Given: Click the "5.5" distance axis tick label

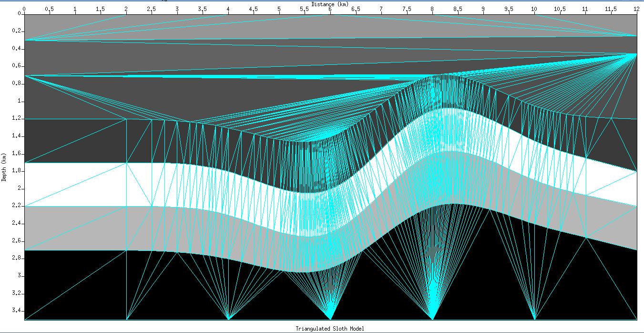Looking at the screenshot, I should [x=305, y=9].
